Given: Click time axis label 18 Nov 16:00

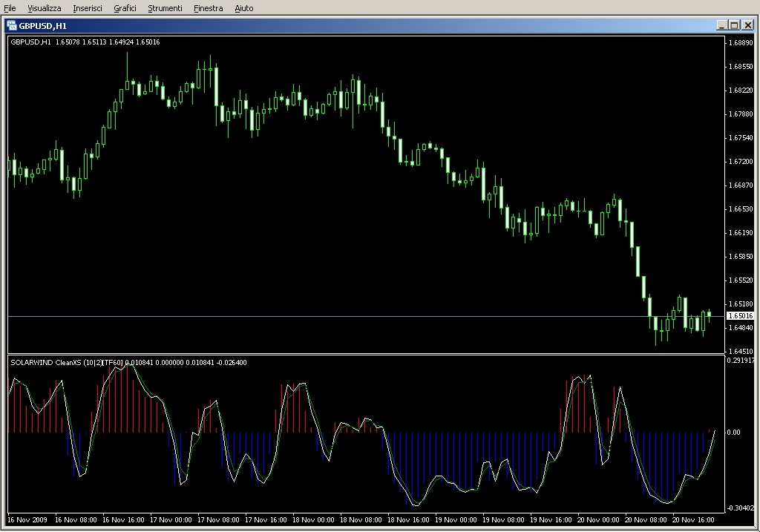Looking at the screenshot, I should [408, 520].
